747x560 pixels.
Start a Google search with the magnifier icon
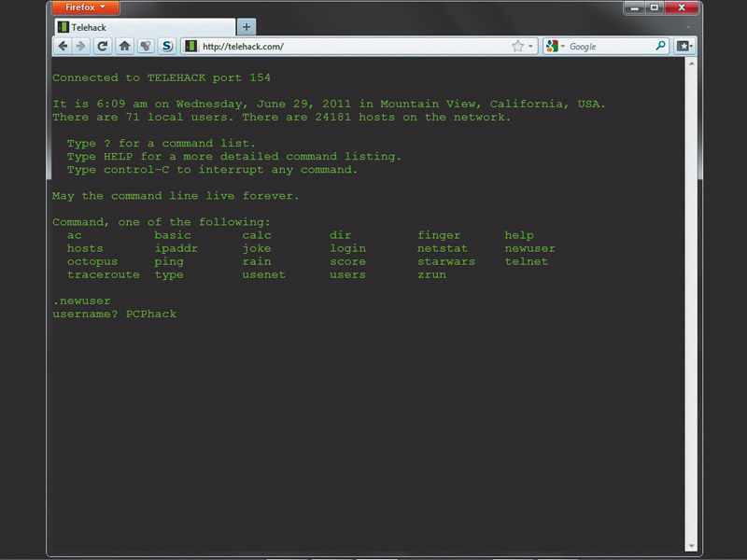(659, 45)
